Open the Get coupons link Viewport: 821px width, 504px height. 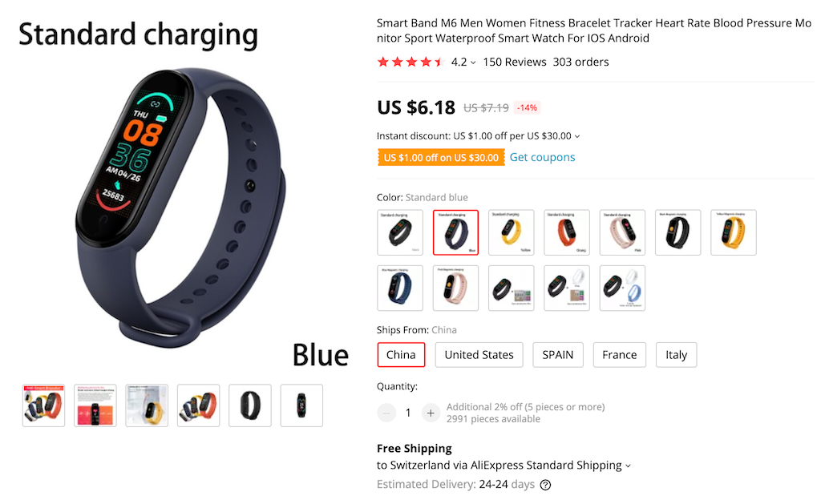542,157
